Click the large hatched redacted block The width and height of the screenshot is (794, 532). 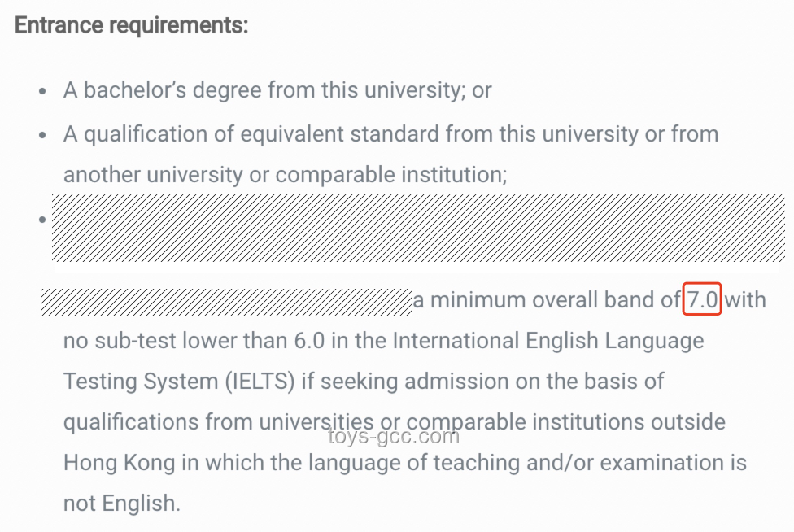point(418,228)
